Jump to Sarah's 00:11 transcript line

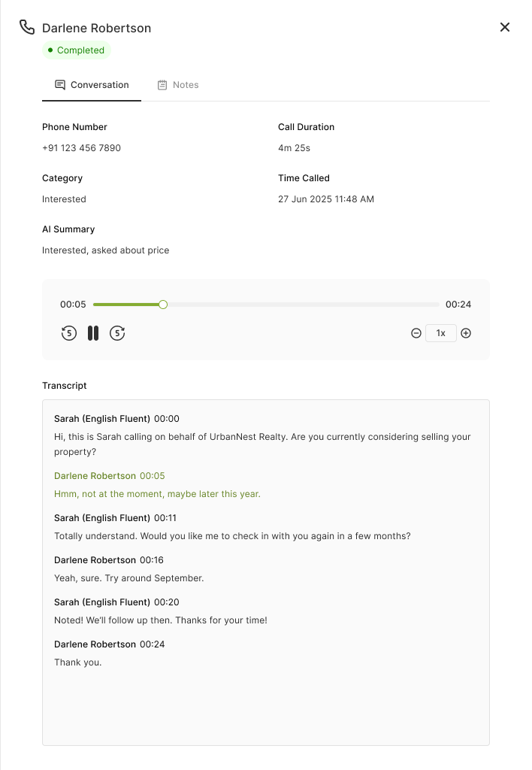point(232,536)
